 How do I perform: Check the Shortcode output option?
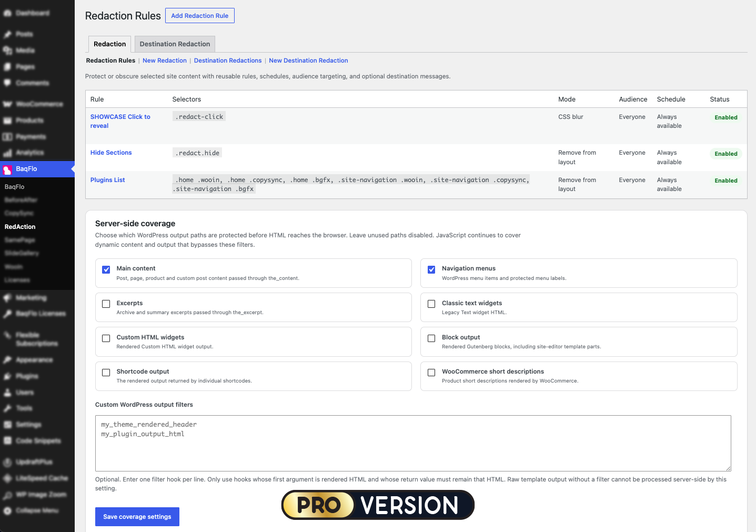point(106,373)
